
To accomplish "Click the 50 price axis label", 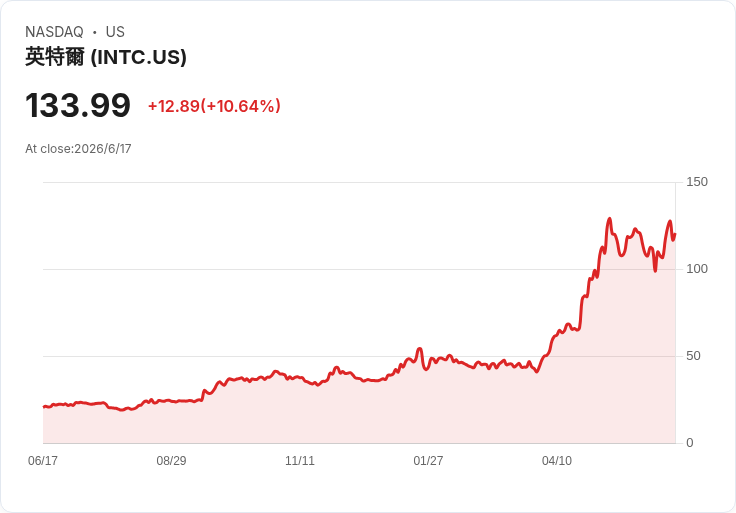I will tap(693, 356).
